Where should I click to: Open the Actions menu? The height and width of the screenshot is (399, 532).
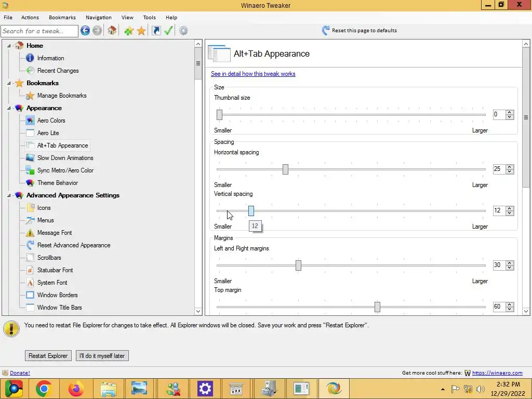pyautogui.click(x=30, y=17)
